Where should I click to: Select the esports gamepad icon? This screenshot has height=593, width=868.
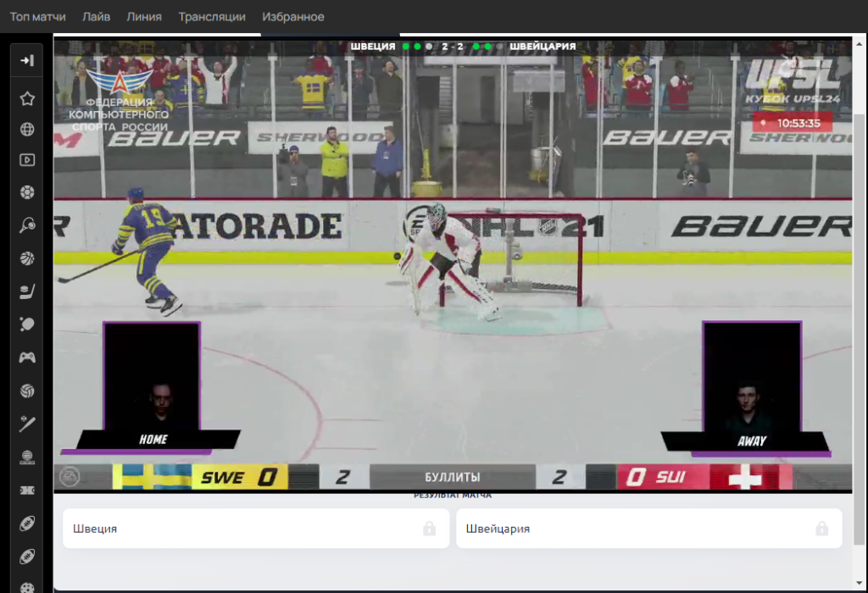[x=27, y=357]
